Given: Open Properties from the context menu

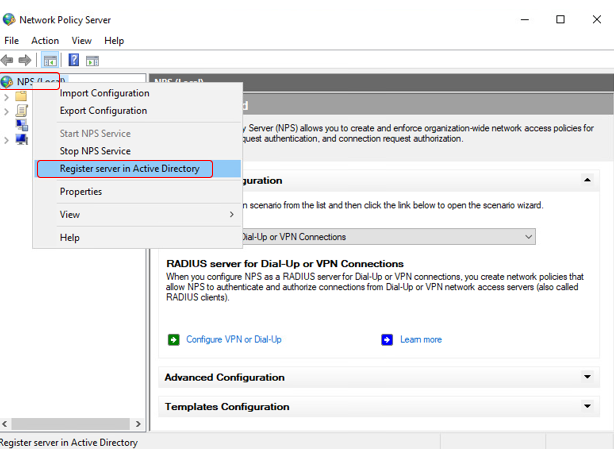Looking at the screenshot, I should click(137, 192).
